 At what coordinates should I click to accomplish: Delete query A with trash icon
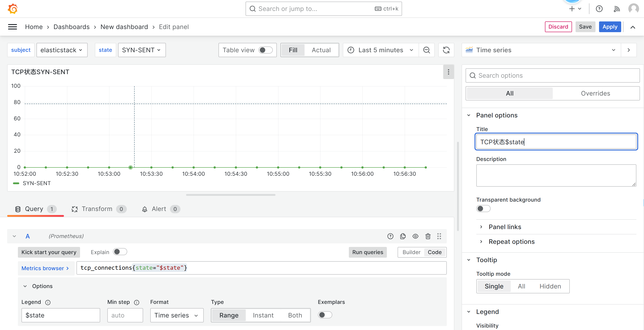pos(428,236)
